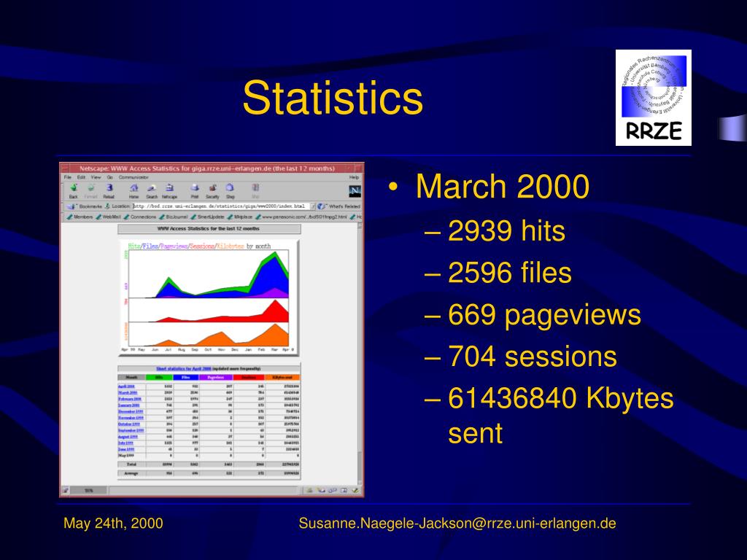
Task: Click the Susanne.Naegele-Jackson email footer text
Action: point(457,524)
